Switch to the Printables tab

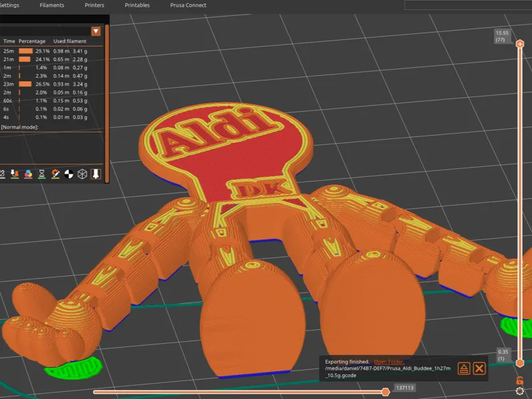[137, 5]
